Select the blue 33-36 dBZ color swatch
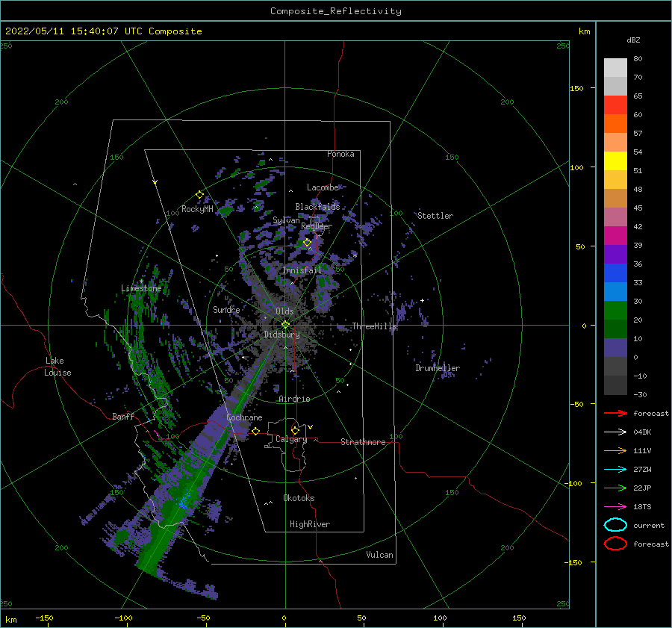 pos(615,273)
